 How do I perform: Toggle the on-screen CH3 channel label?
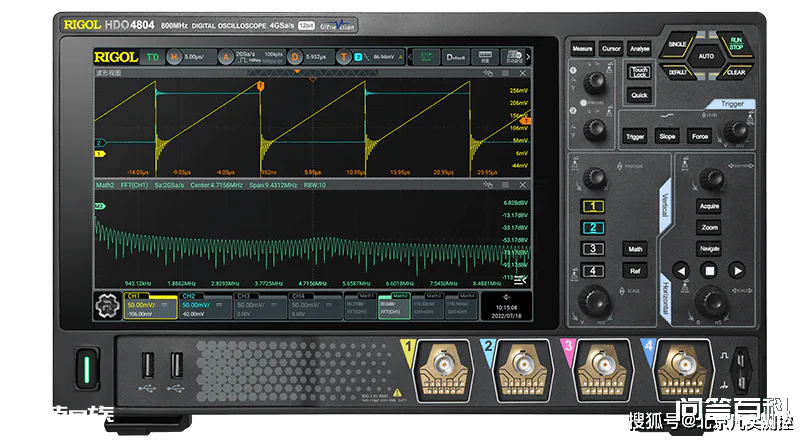tap(243, 296)
